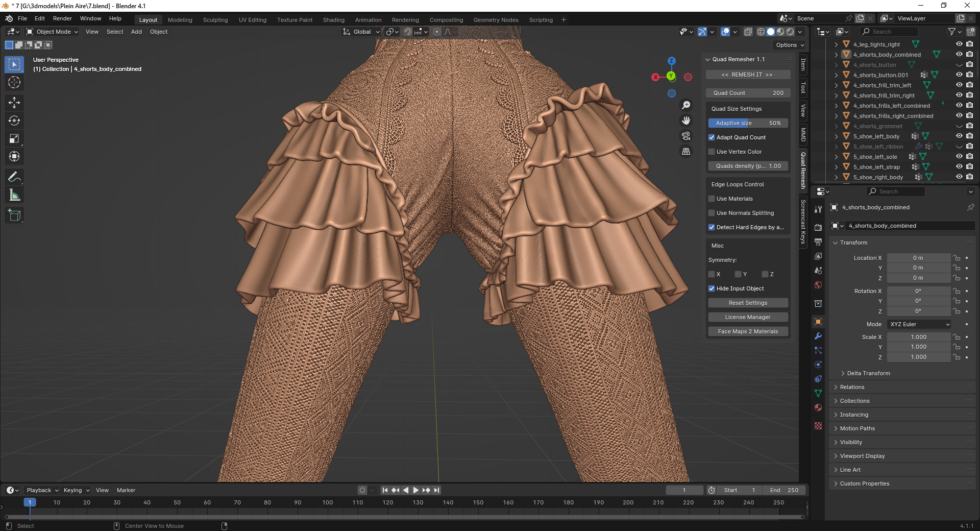Activate the Annotate pencil tool

[14, 177]
